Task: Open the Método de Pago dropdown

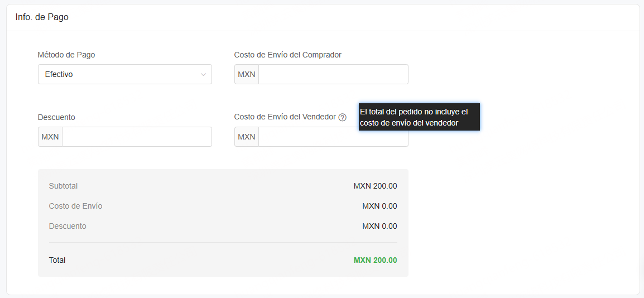Action: pos(125,74)
